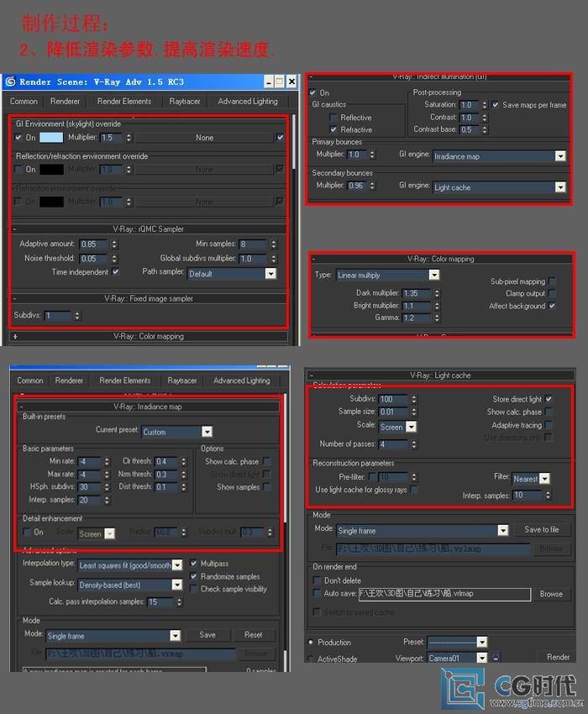Toggle Refractive GI caustics checkbox
Viewport: 588px width, 714px height.
(333, 129)
